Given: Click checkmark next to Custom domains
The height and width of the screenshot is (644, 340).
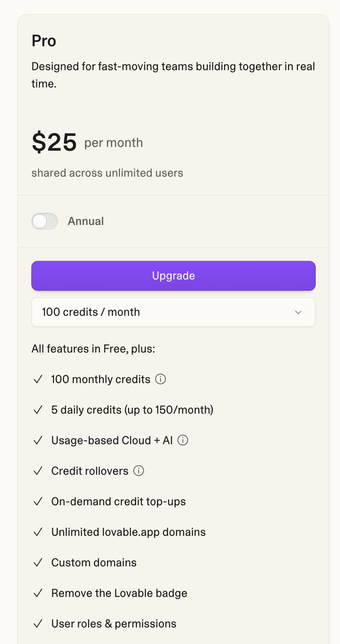Looking at the screenshot, I should (38, 562).
